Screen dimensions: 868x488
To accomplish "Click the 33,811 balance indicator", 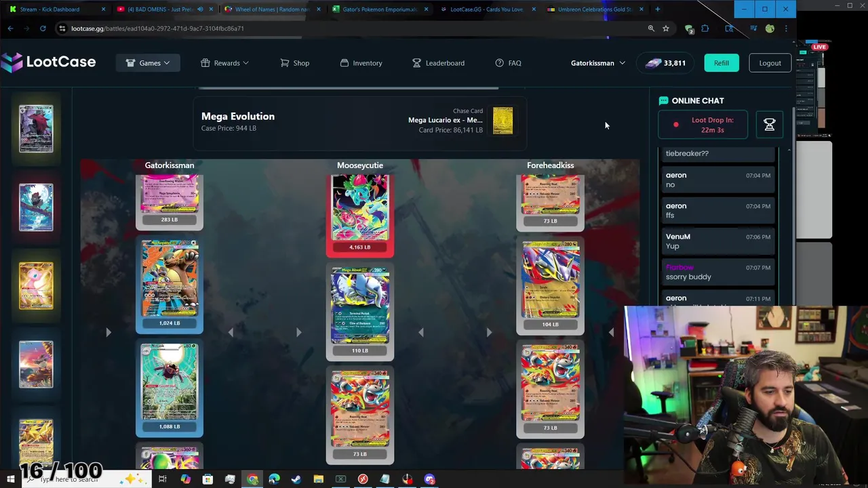I will coord(665,63).
